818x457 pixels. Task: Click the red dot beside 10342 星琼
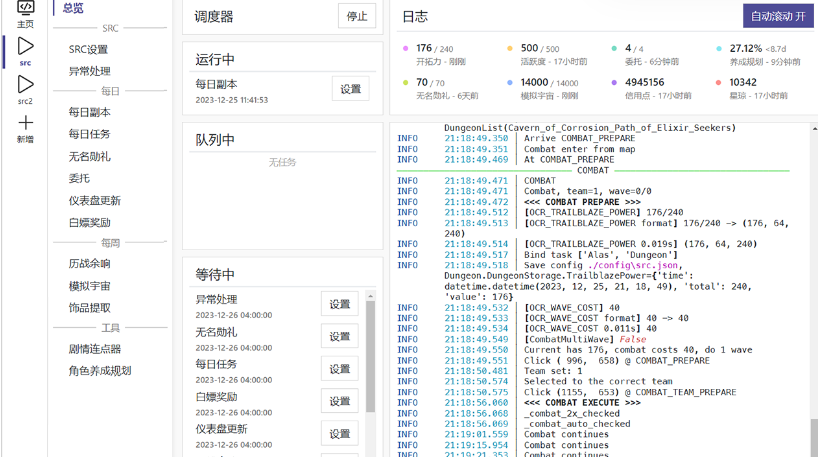tap(719, 83)
